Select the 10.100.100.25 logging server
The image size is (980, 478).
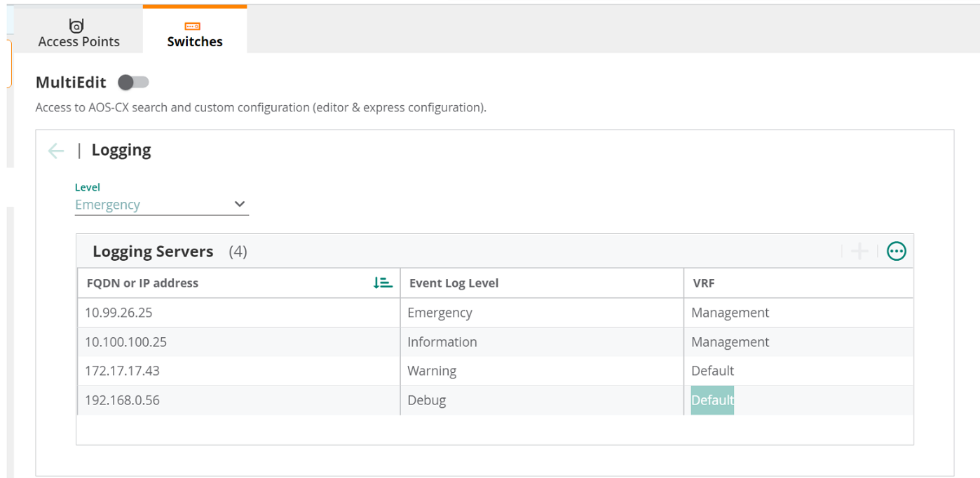click(495, 342)
